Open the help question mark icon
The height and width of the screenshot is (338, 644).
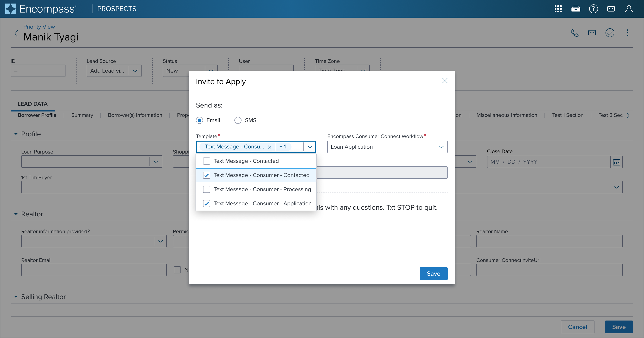point(593,9)
